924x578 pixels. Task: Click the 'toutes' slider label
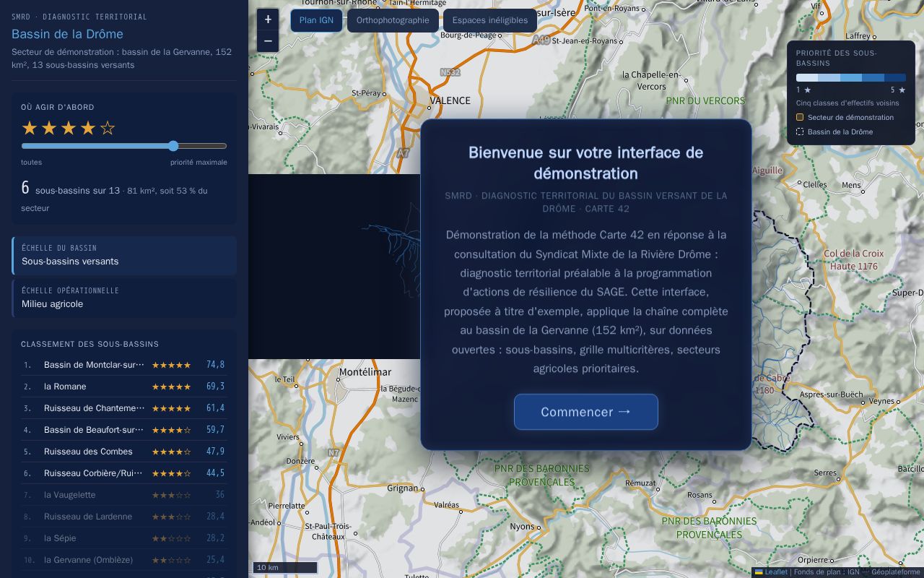pos(31,162)
